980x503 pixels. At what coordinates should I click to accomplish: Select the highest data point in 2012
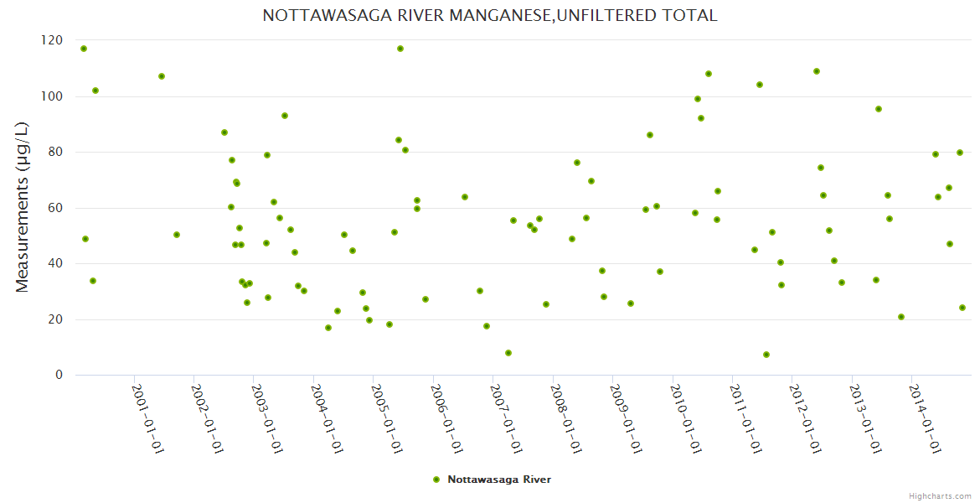(817, 71)
